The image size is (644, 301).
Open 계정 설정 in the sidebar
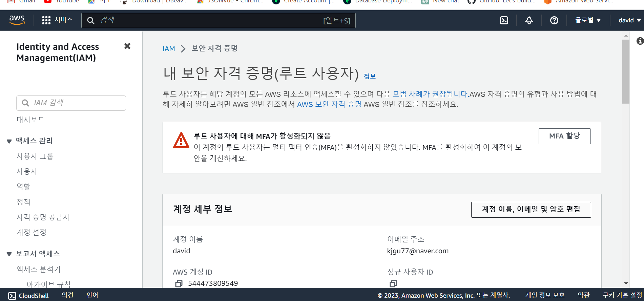(32, 232)
